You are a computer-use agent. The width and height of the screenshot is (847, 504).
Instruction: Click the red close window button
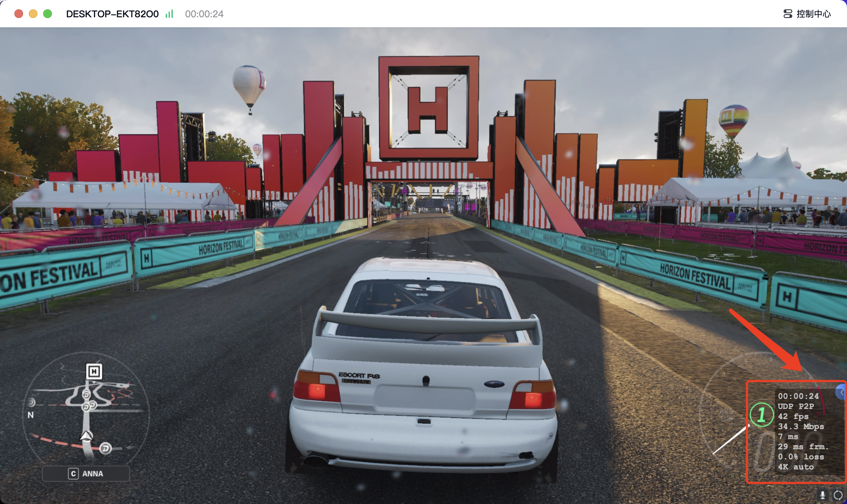pos(19,14)
